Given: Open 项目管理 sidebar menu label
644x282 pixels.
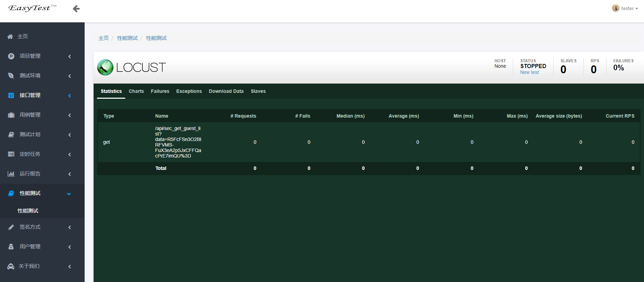Looking at the screenshot, I should tap(30, 56).
